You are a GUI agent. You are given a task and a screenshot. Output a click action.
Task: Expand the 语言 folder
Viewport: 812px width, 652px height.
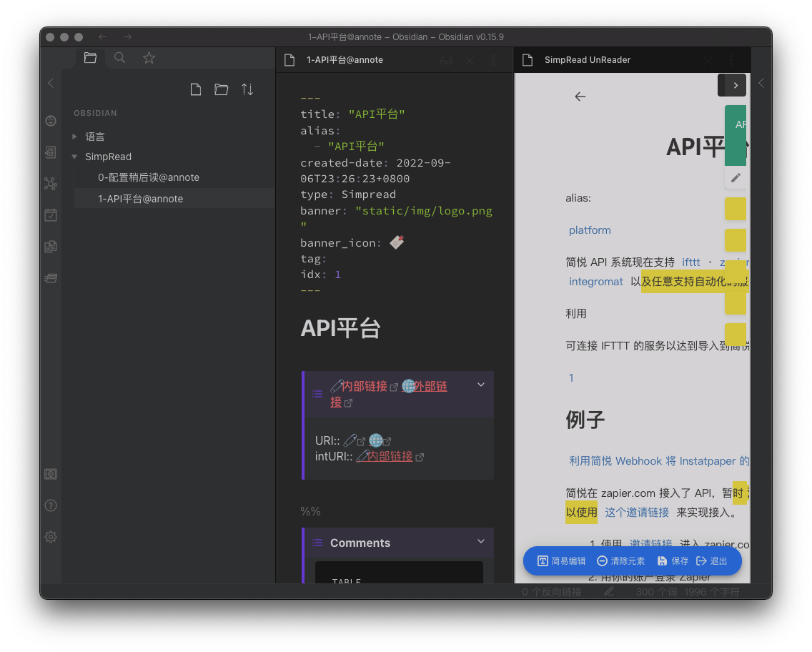(74, 137)
